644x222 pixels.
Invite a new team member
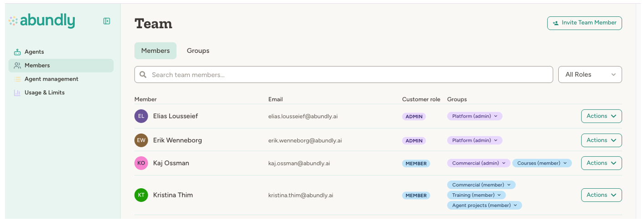(x=585, y=23)
